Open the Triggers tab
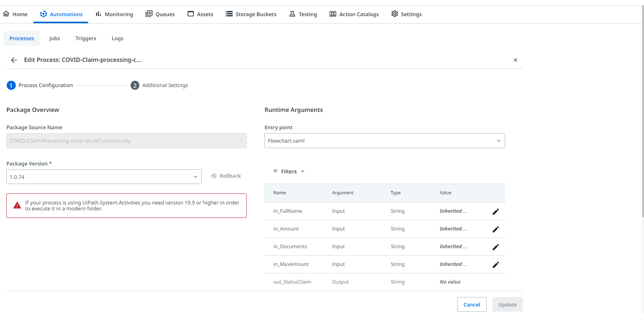 86,39
